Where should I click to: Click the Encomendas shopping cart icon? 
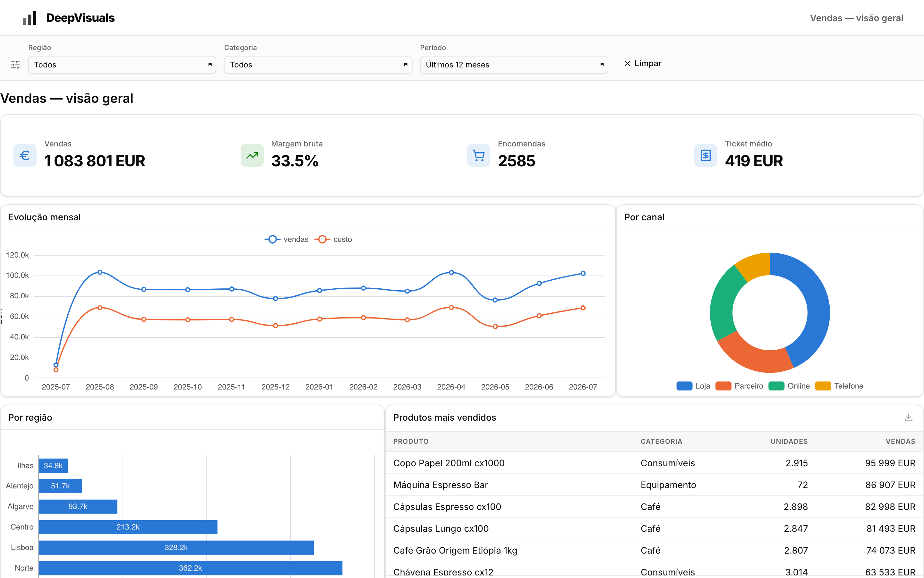pyautogui.click(x=478, y=155)
